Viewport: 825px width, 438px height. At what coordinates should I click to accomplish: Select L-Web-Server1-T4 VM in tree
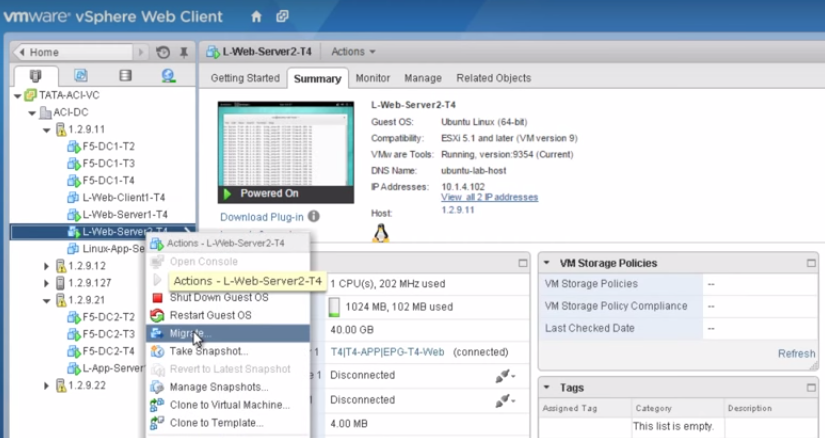click(125, 215)
